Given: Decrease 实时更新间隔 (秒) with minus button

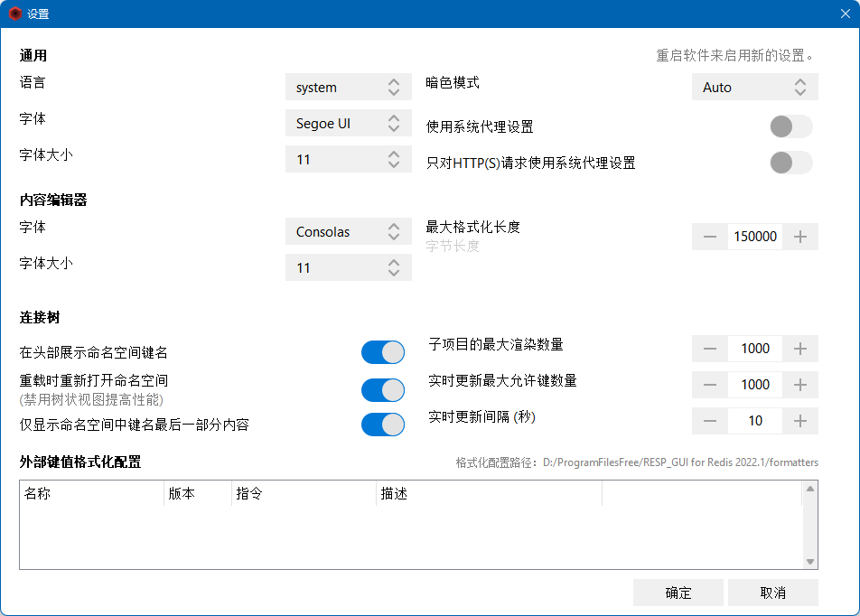Looking at the screenshot, I should 710,421.
